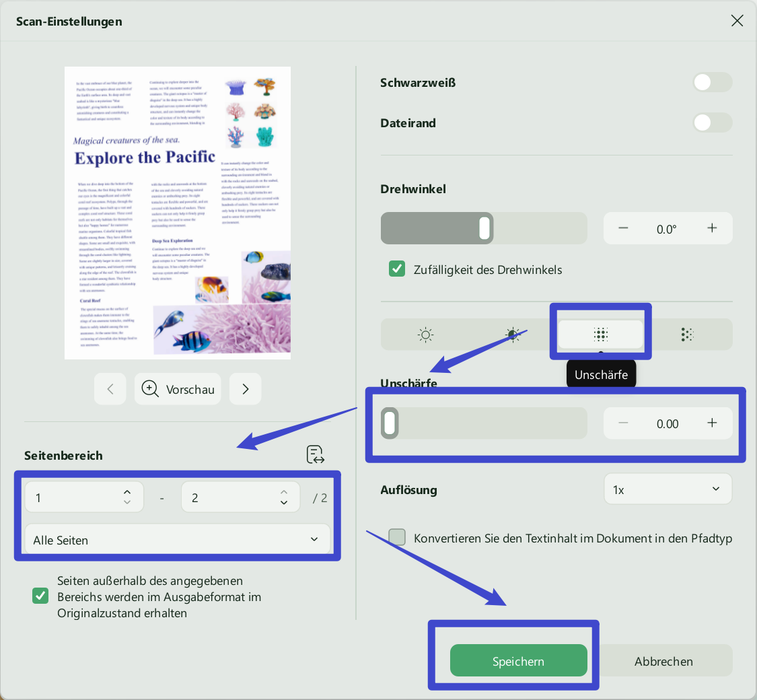This screenshot has height=700, width=757.
Task: Click the document preview thumbnail
Action: tap(178, 213)
